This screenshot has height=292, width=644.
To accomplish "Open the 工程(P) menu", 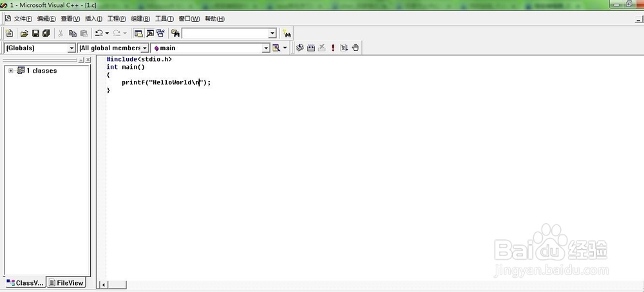I will (x=117, y=19).
